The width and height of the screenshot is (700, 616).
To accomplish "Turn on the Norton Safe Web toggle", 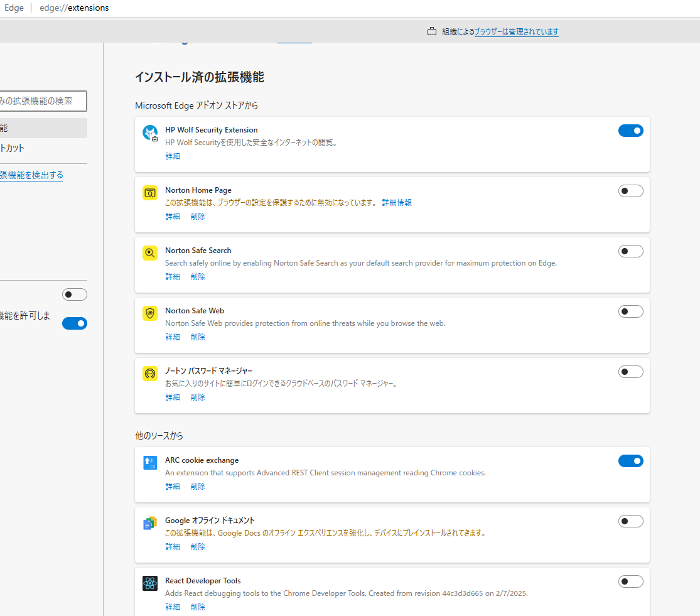I will 630,311.
